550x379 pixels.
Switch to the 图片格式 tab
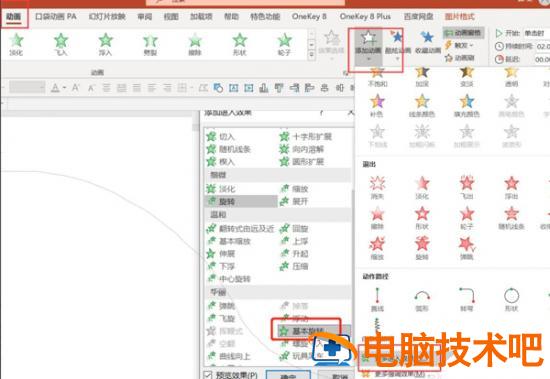460,16
